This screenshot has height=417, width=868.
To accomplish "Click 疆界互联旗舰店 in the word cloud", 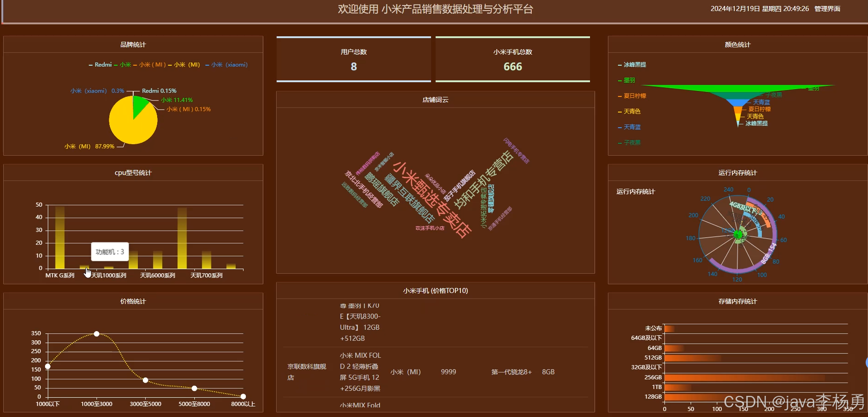I will [409, 198].
